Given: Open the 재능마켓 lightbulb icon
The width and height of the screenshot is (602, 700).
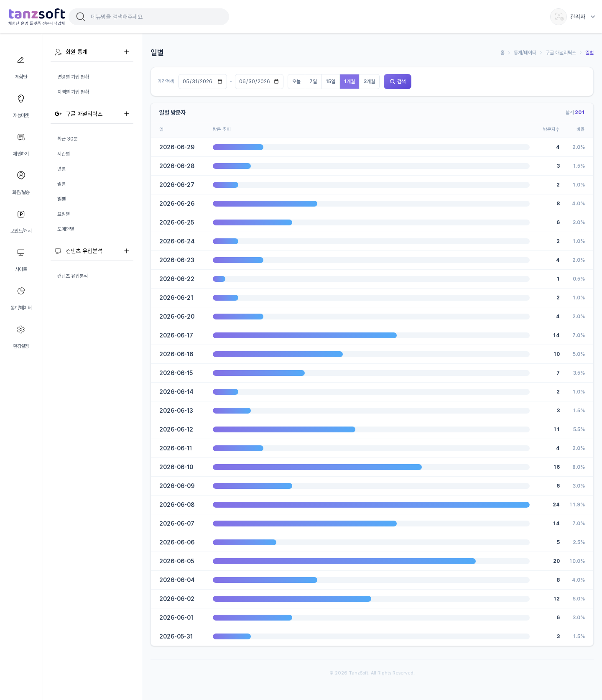Looking at the screenshot, I should coord(21,99).
